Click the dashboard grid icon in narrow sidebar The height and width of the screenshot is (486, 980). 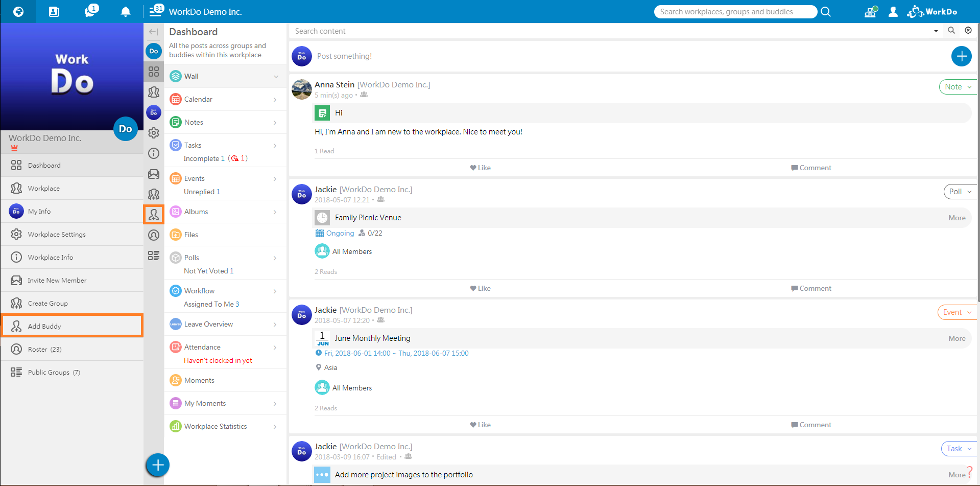point(154,72)
